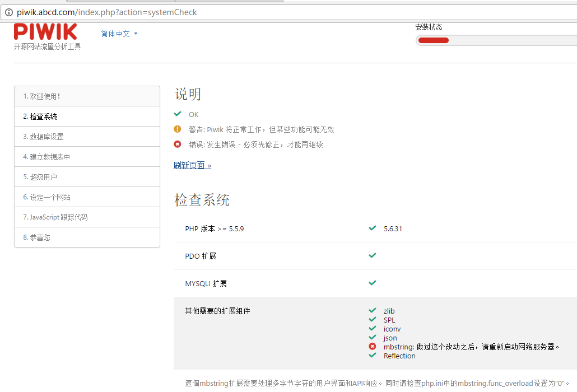Click the PDO 扩展 label
The height and width of the screenshot is (392, 577).
point(201,256)
